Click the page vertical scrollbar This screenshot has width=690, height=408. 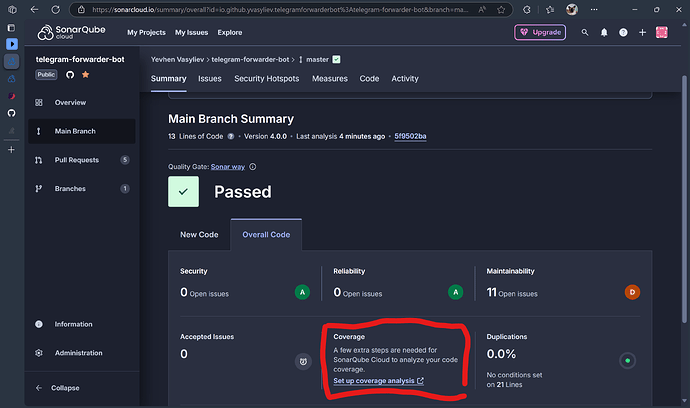point(684,200)
